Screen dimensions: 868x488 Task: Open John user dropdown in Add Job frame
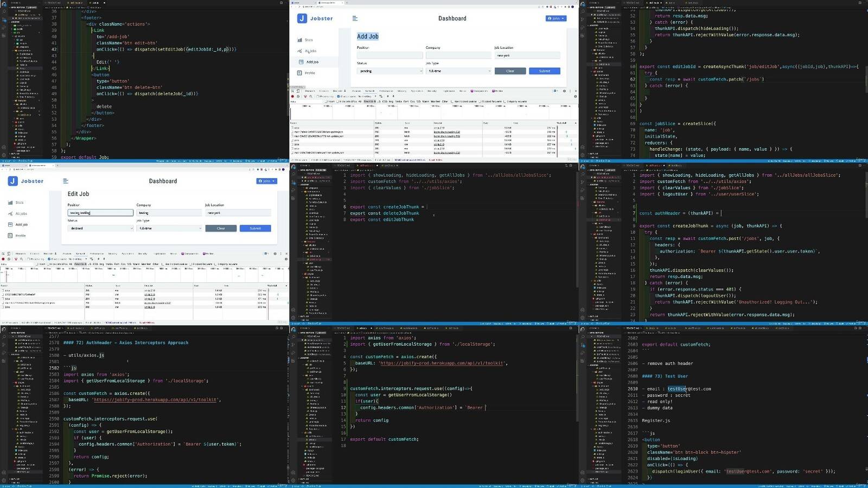[556, 18]
